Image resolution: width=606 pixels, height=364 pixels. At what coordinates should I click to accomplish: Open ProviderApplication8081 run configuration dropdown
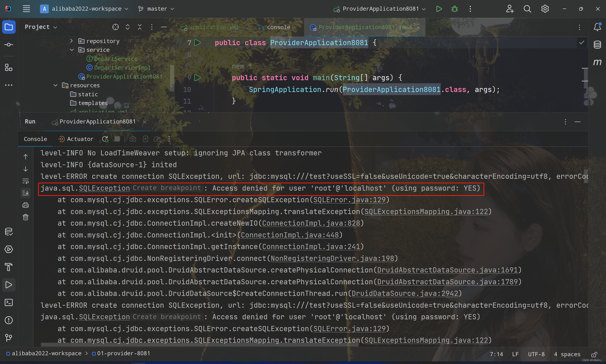380,9
